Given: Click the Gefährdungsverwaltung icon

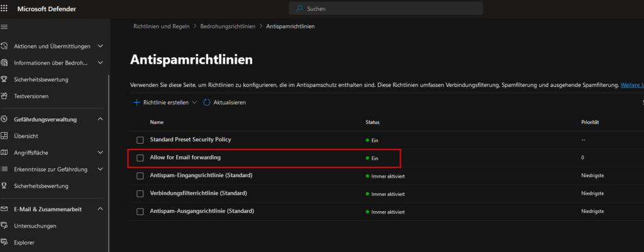Looking at the screenshot, I should point(4,120).
